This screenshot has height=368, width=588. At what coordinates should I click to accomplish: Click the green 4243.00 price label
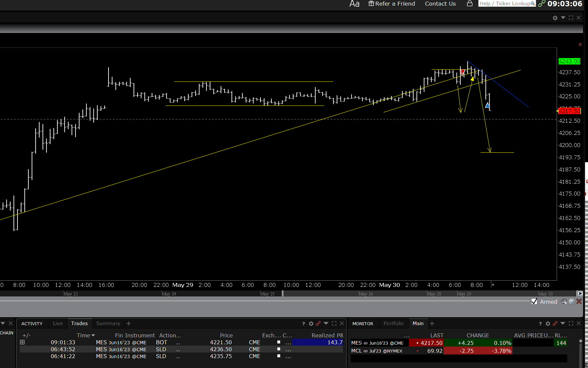(x=569, y=61)
